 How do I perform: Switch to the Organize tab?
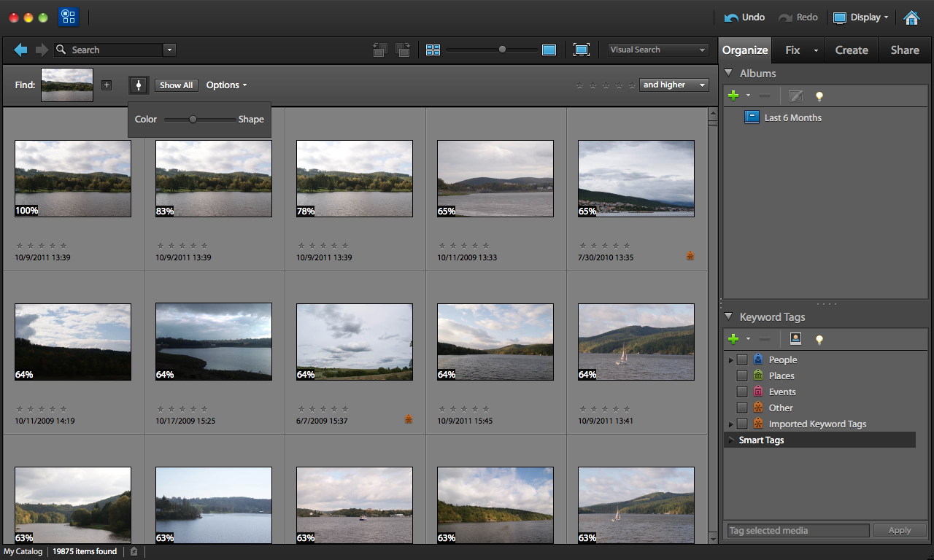coord(745,50)
